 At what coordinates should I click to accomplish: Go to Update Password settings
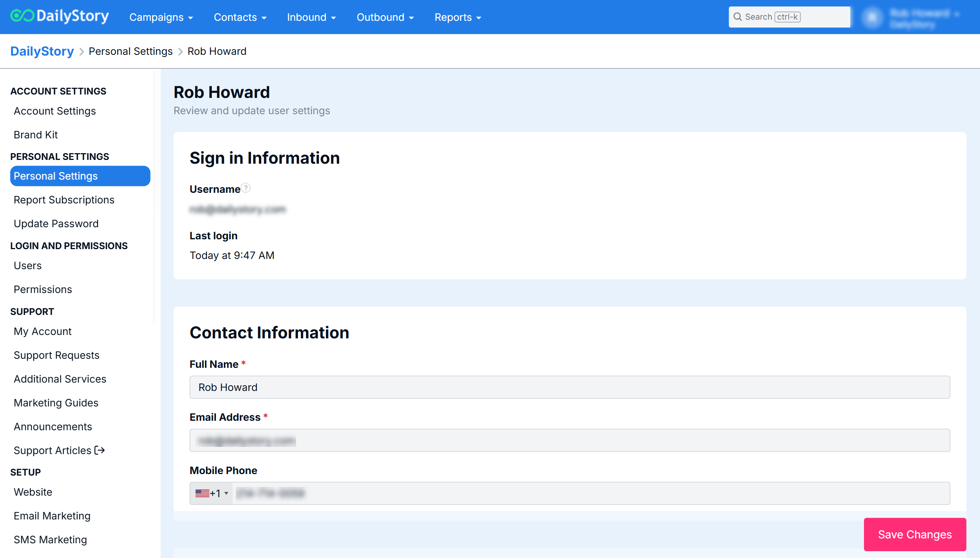(x=56, y=223)
